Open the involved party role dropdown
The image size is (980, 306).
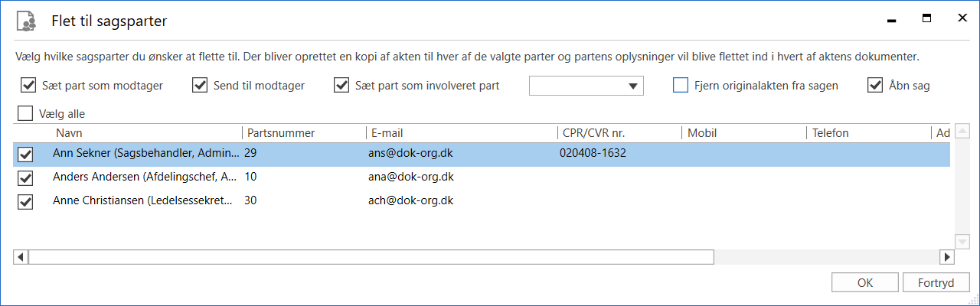632,86
